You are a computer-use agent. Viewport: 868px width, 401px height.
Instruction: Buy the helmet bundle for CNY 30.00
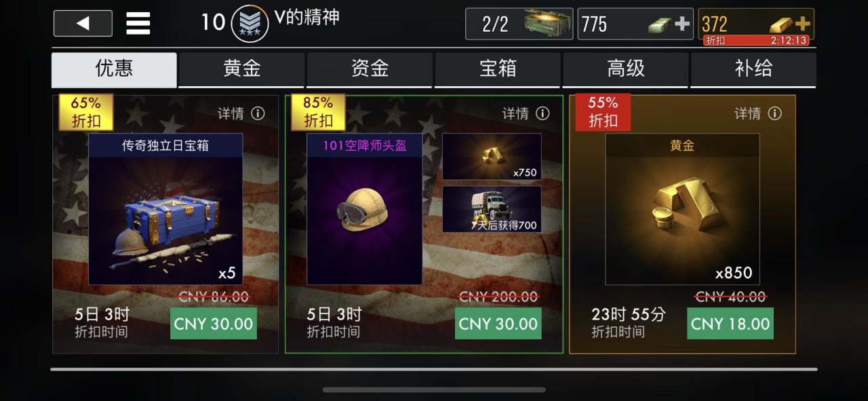pos(498,324)
